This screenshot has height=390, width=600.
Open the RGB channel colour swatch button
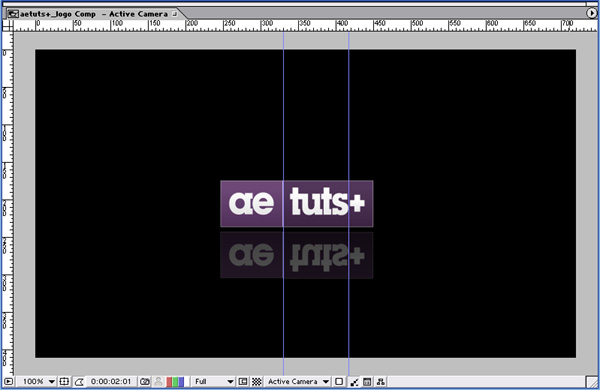(x=175, y=382)
